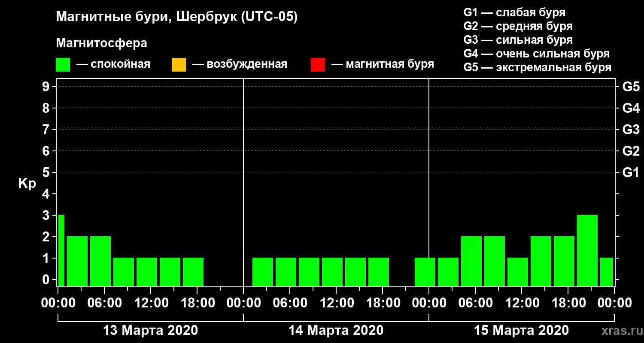644x343 pixels.
Task: Click the 'Kp' axis title
Action: (x=27, y=184)
